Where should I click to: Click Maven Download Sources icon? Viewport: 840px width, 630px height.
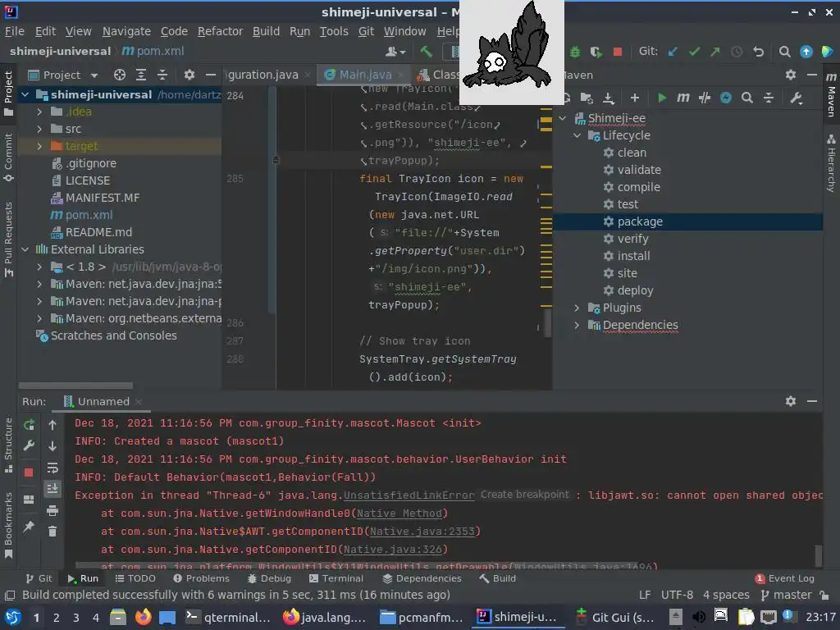(608, 98)
